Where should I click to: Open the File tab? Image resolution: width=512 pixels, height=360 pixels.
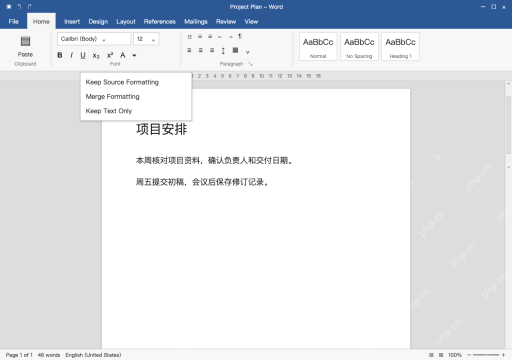point(14,22)
